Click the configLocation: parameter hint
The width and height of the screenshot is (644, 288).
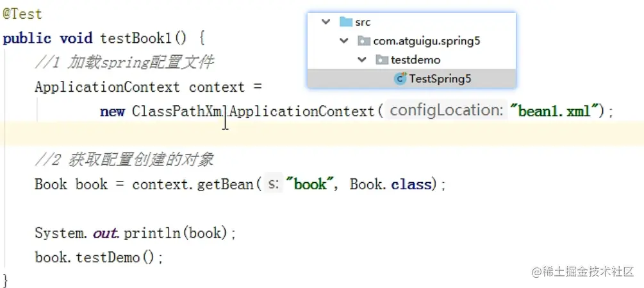click(446, 111)
